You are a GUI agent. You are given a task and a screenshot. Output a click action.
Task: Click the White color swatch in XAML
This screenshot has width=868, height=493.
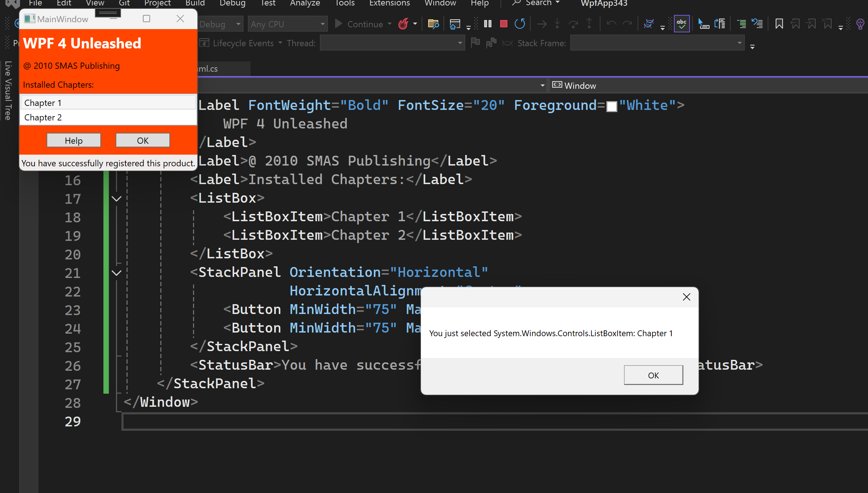pyautogui.click(x=612, y=106)
